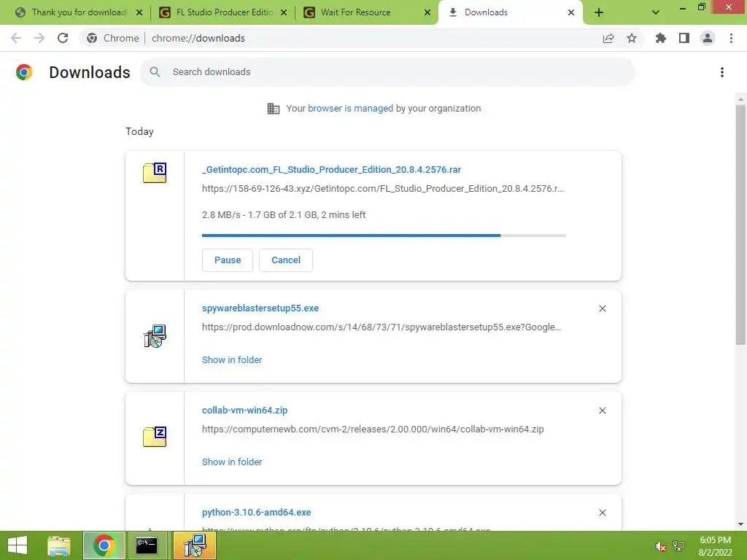Show collab-vm-win64.zip in folder
The image size is (747, 560).
pos(232,462)
